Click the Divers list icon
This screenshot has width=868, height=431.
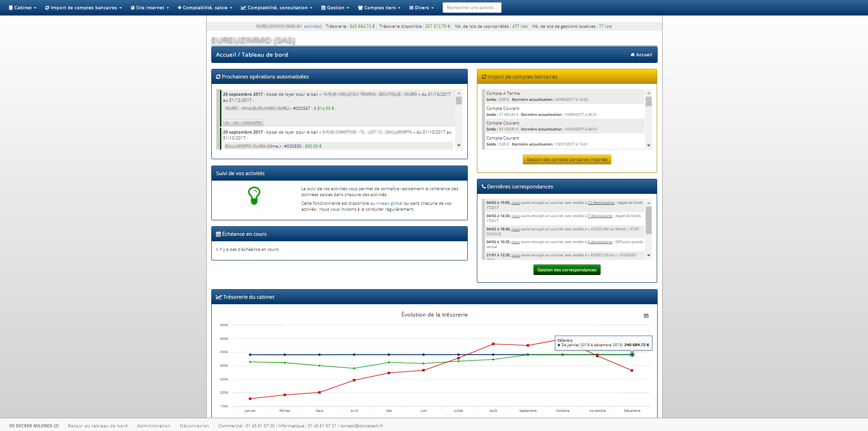pyautogui.click(x=411, y=8)
